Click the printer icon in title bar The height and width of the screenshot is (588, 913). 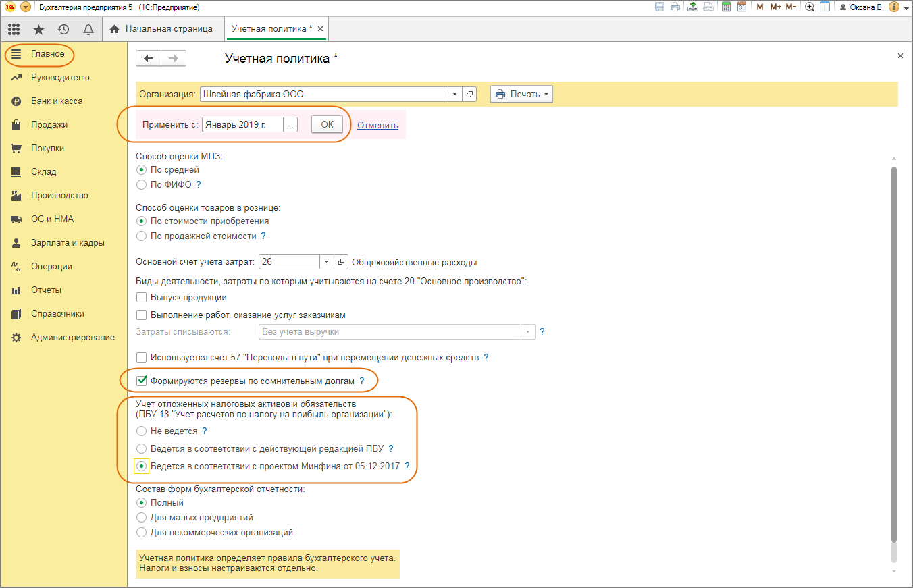pos(675,7)
